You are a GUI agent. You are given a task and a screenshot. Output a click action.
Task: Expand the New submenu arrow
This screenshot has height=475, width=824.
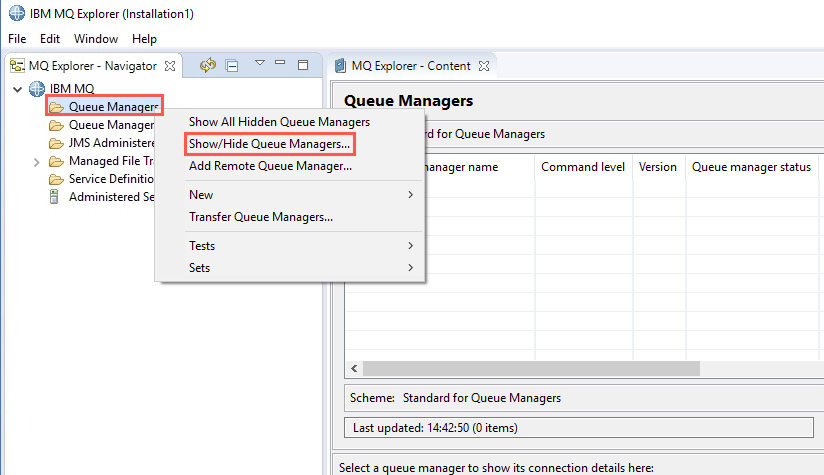(x=410, y=195)
